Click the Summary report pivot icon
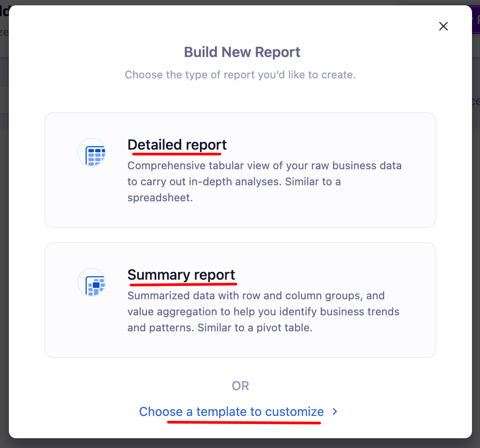Viewport: 480px width, 448px height. 92,282
